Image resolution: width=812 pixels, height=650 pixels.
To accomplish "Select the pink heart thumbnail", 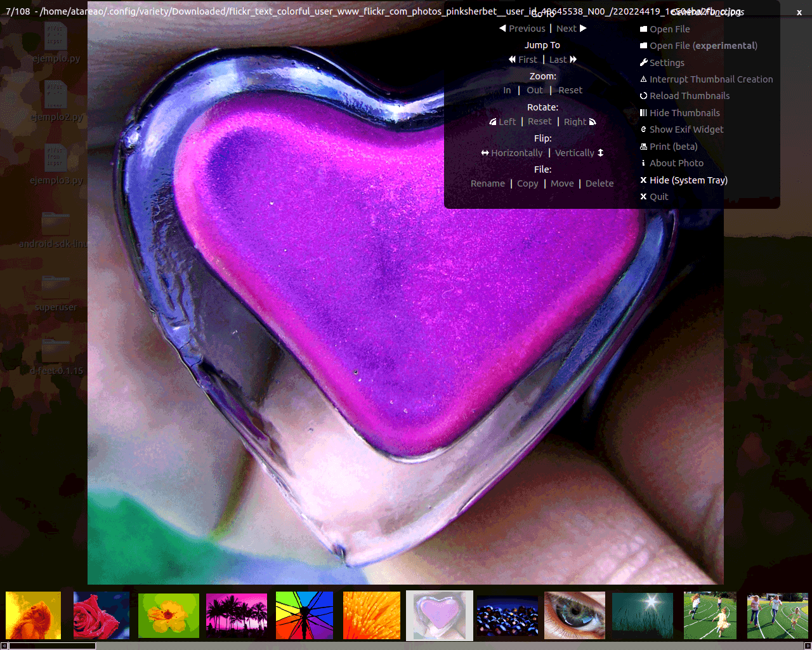I will (440, 616).
